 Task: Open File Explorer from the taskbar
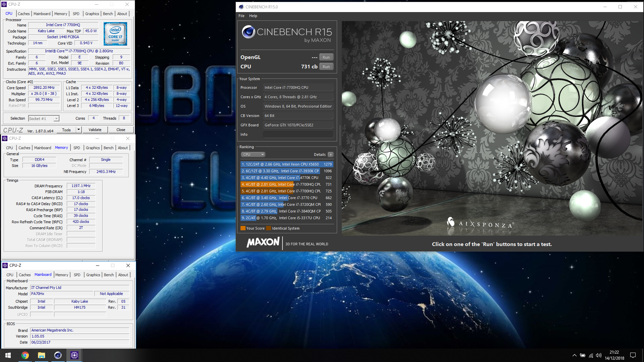click(x=41, y=355)
